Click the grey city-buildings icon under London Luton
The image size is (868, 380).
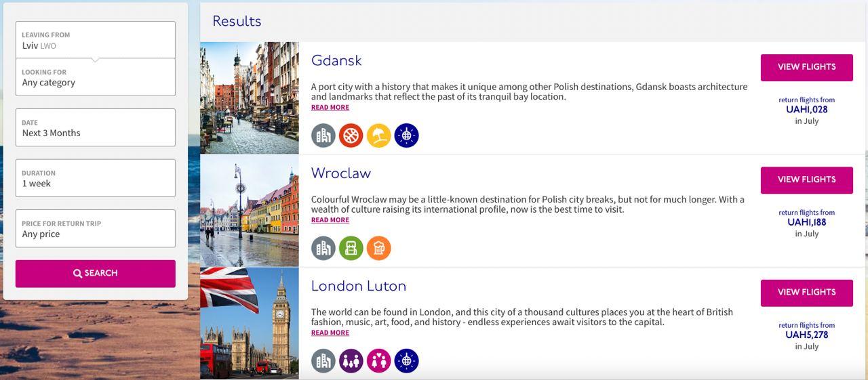(323, 361)
